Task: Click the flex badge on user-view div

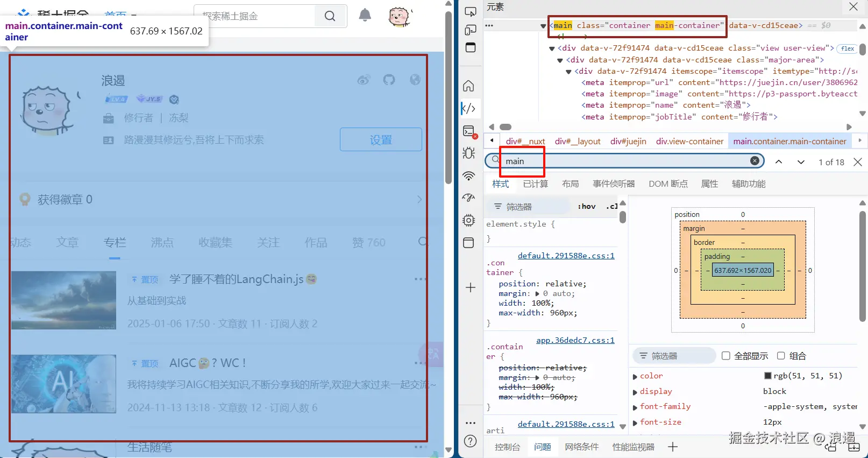Action: [x=848, y=48]
